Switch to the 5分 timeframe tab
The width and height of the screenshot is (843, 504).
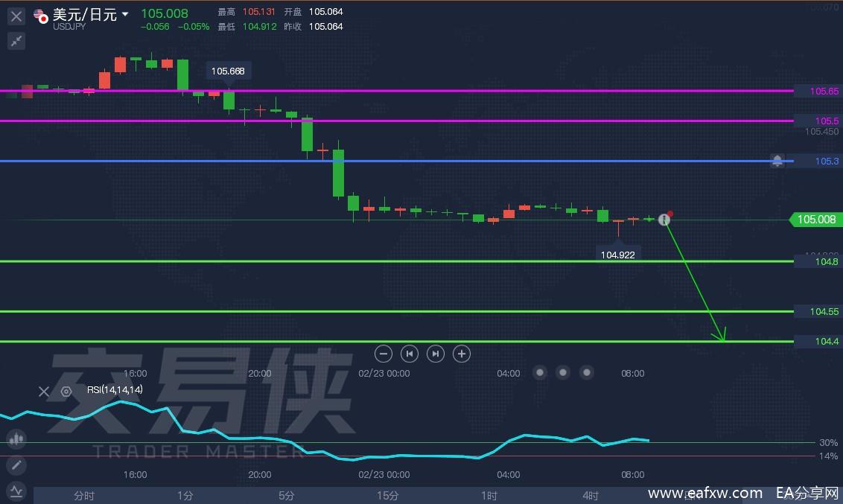tap(287, 495)
